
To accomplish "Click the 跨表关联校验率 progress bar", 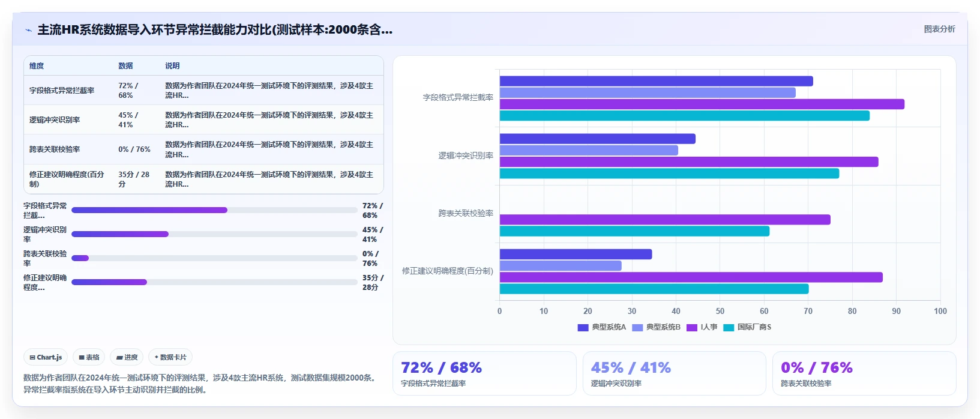I will click(x=214, y=258).
